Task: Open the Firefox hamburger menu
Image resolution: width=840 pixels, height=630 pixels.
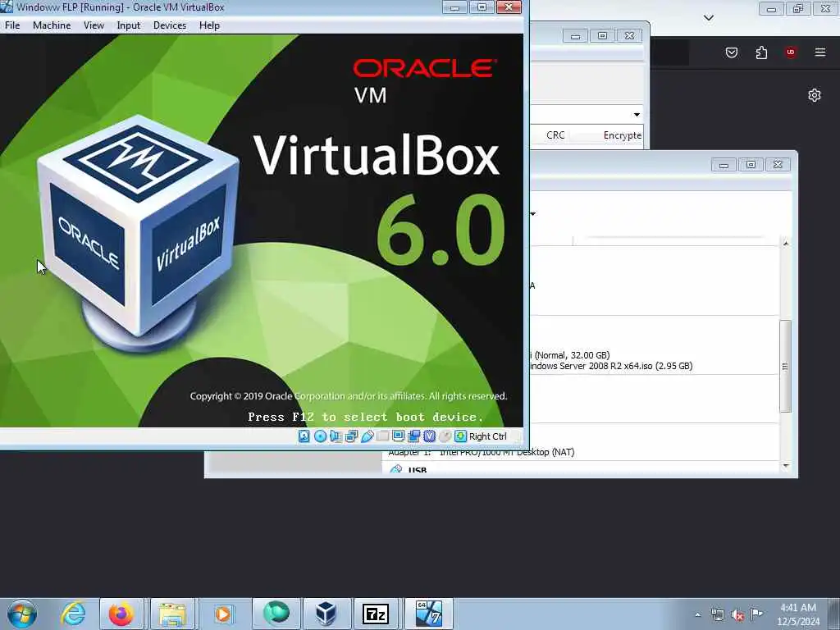Action: (820, 52)
